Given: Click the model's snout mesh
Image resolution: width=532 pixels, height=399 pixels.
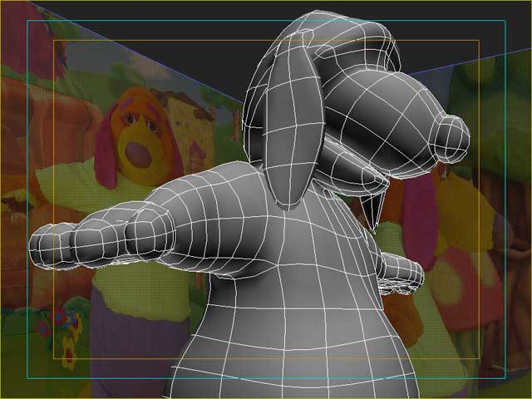Looking at the screenshot, I should click(383, 126).
